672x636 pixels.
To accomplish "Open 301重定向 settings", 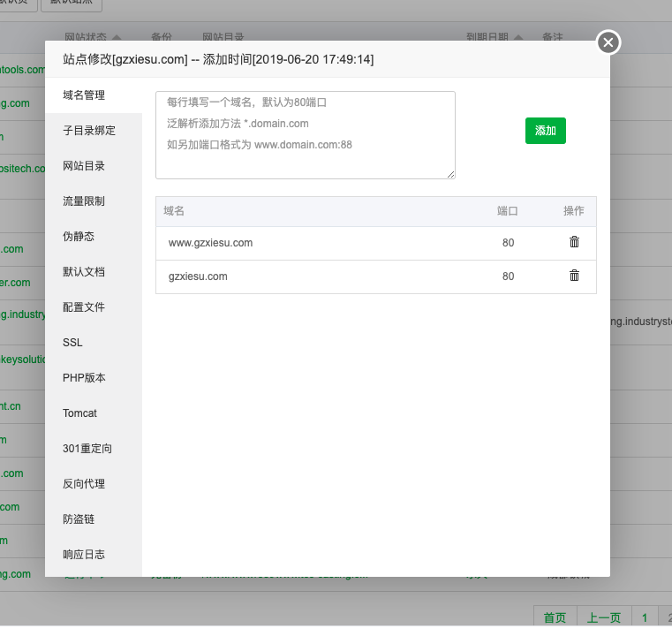I will [x=87, y=449].
